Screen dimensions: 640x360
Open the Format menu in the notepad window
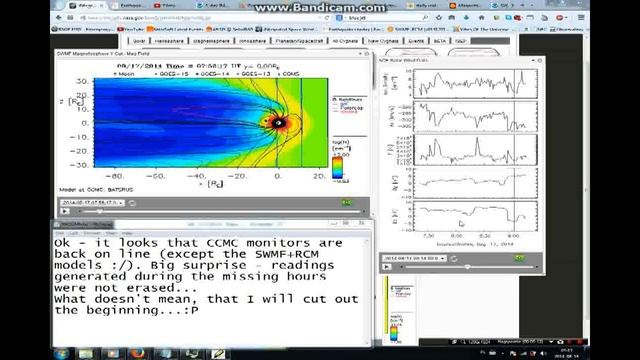(x=92, y=233)
